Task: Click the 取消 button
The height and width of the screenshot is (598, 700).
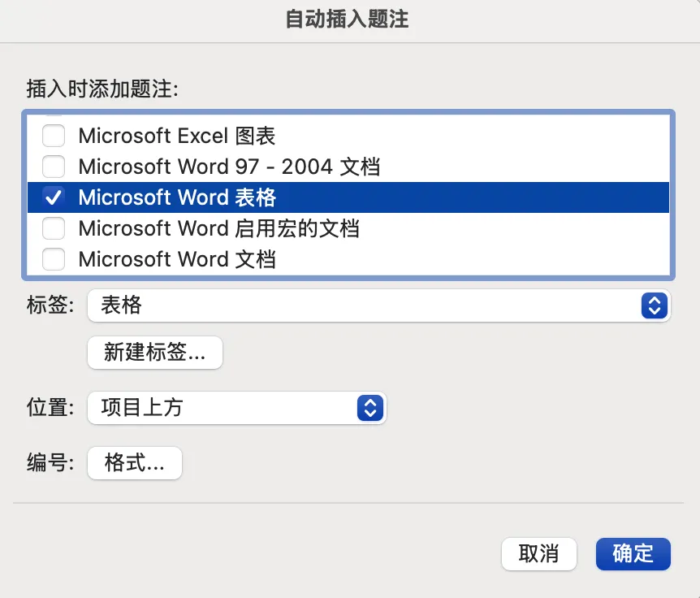Action: point(539,554)
